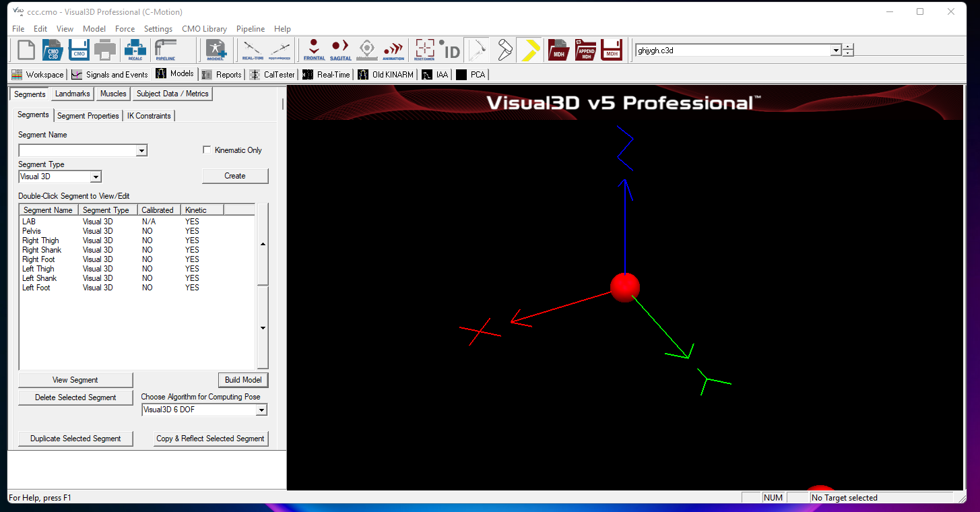
Task: Open the Pipeline workshop icon
Action: 164,49
